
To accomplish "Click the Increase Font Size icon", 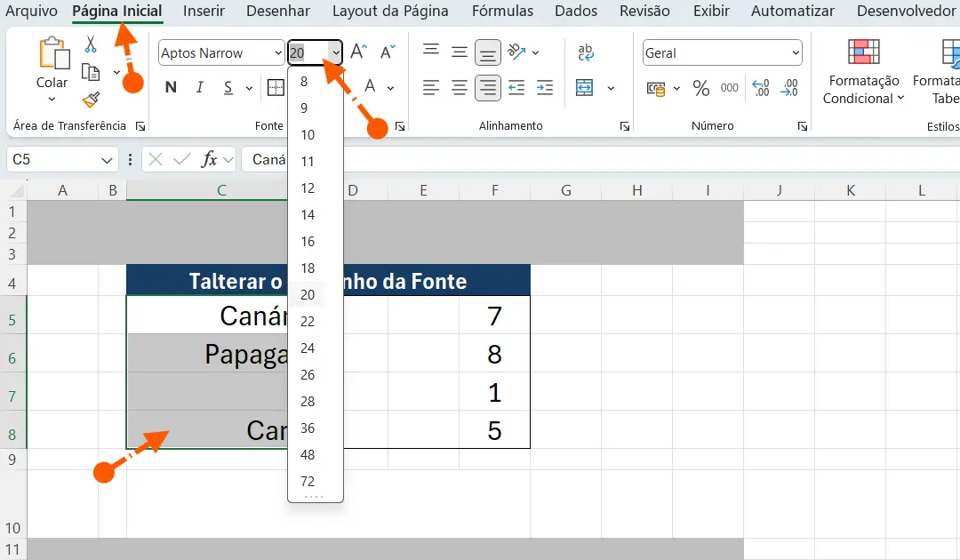I will 356,52.
